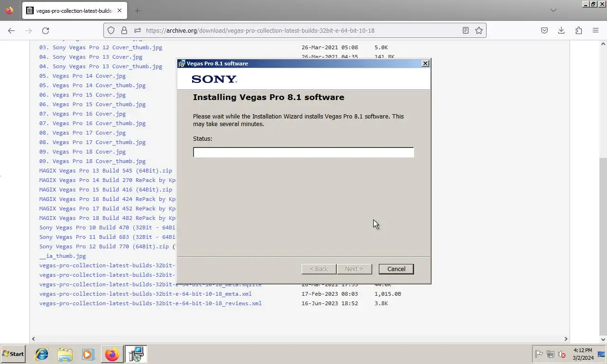The height and width of the screenshot is (364, 607).
Task: Reload the archive.org page
Action: pos(46,30)
